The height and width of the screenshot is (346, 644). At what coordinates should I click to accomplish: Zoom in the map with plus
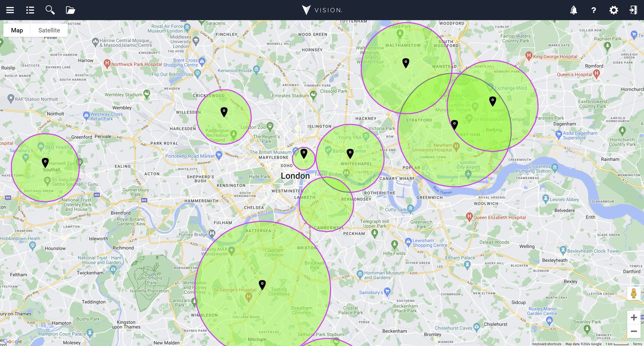point(634,318)
